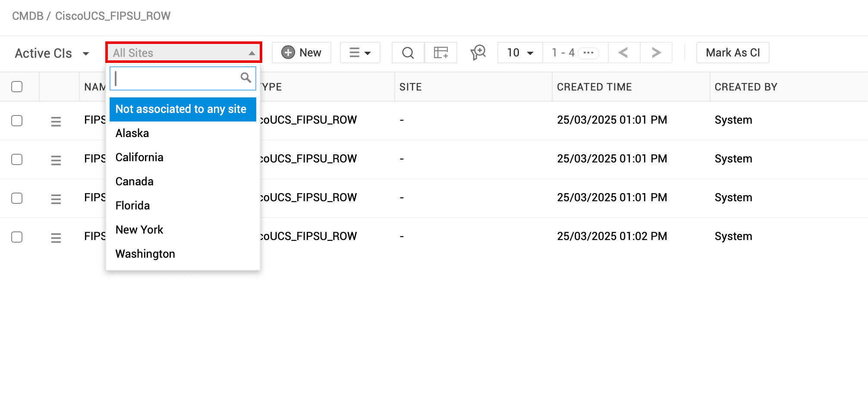Screen dimensions: 868x393
Task: Click the Mark As CI button
Action: 733,53
